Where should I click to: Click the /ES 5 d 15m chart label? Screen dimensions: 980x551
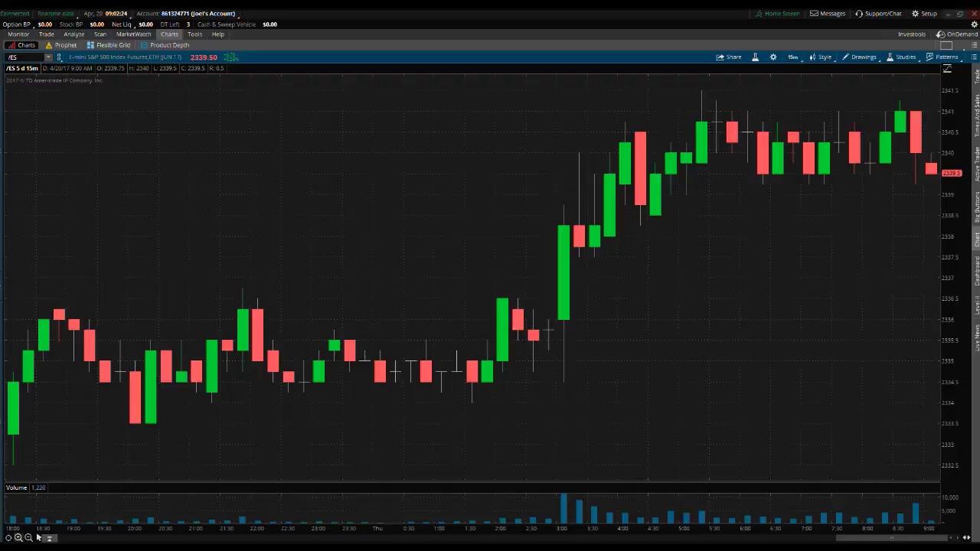coord(22,68)
